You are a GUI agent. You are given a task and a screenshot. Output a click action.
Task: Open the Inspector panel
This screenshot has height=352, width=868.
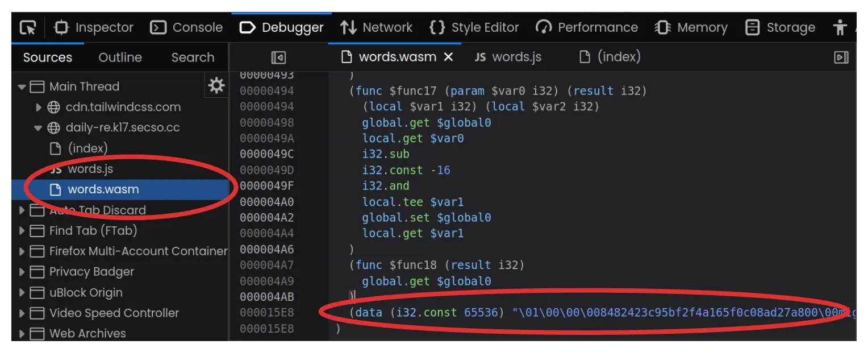pyautogui.click(x=93, y=27)
